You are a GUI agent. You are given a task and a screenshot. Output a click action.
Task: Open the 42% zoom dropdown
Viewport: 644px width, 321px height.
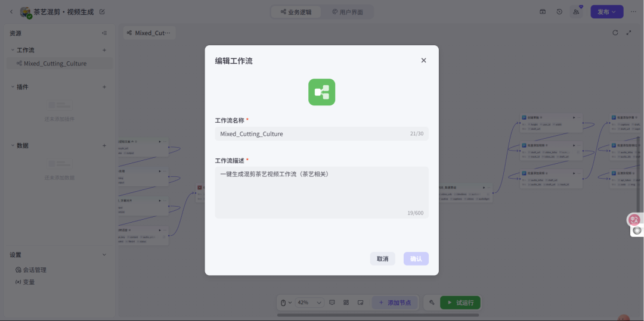[x=309, y=303]
